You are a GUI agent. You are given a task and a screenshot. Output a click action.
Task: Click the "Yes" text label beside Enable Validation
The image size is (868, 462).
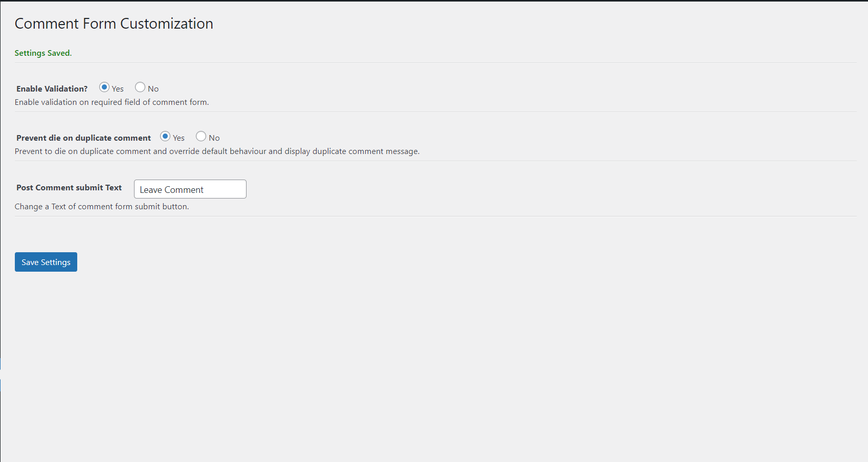tap(118, 89)
